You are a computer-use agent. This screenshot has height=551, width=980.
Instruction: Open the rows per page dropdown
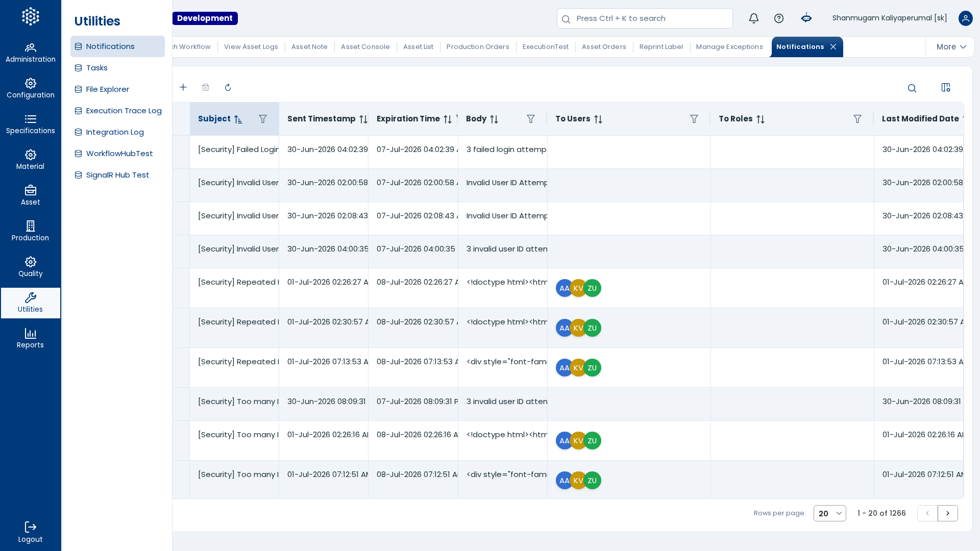click(830, 513)
